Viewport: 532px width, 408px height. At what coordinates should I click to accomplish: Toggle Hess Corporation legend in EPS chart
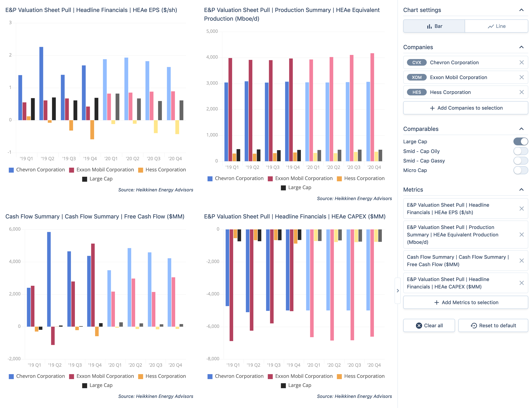[162, 170]
